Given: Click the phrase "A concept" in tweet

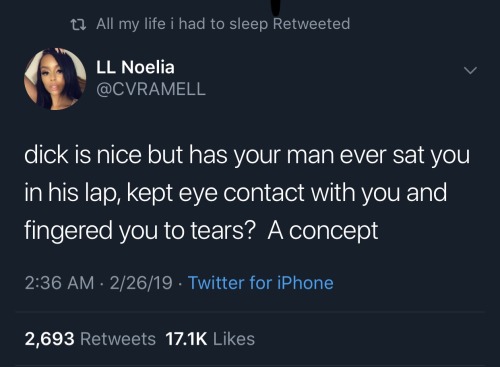Looking at the screenshot, I should click(x=323, y=230).
